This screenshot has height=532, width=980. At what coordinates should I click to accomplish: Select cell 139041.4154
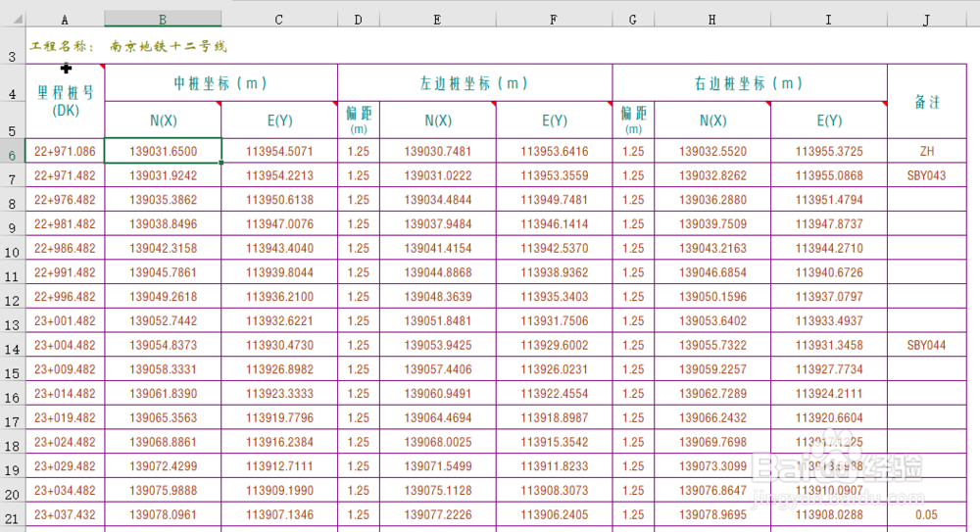[x=438, y=248]
